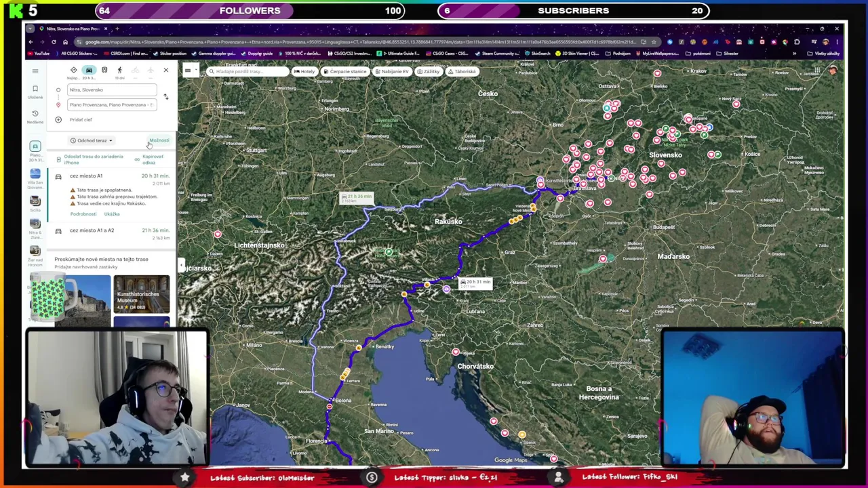Select the Čerpacie stanice chip
Image resolution: width=868 pixels, height=488 pixels.
pyautogui.click(x=344, y=71)
